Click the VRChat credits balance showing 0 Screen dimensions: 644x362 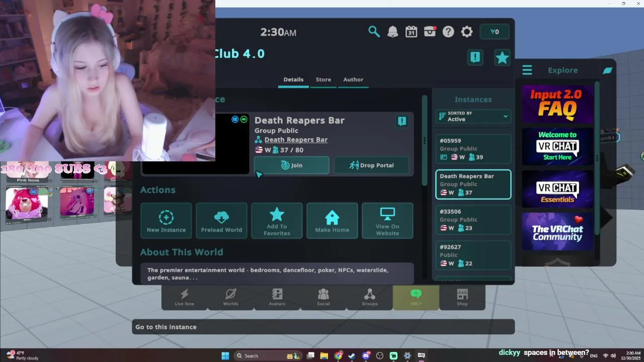495,32
